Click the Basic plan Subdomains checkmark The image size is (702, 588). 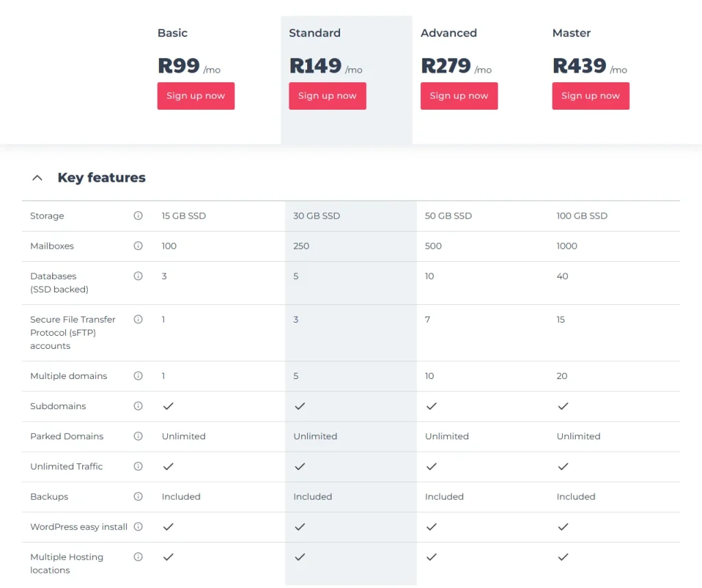[168, 406]
